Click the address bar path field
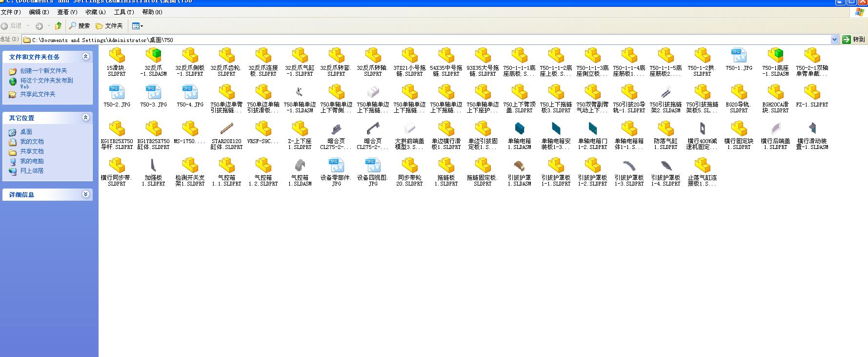Screen dimensions: 868x357 coord(429,40)
